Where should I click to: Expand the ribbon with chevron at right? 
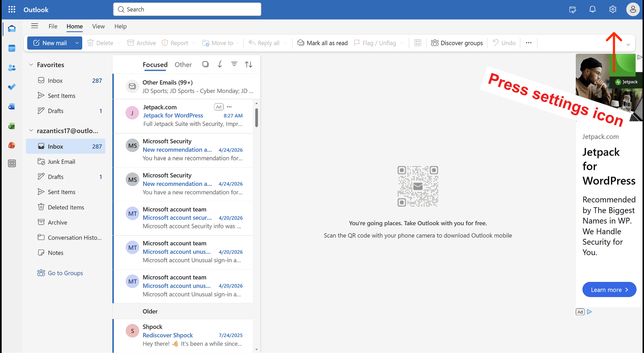click(628, 45)
